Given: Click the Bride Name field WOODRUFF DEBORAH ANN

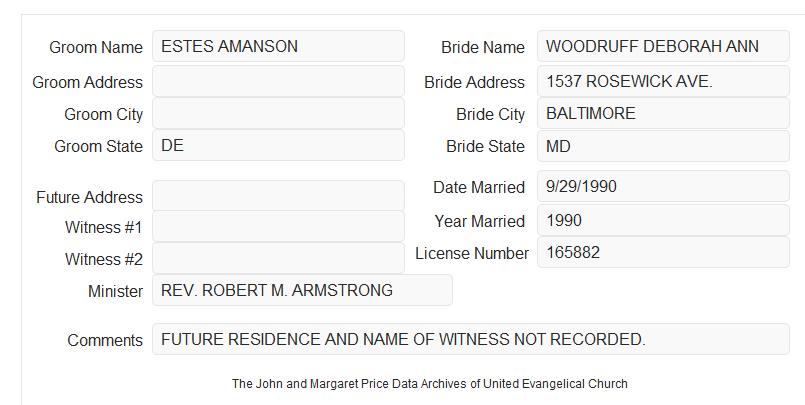Looking at the screenshot, I should point(663,46).
